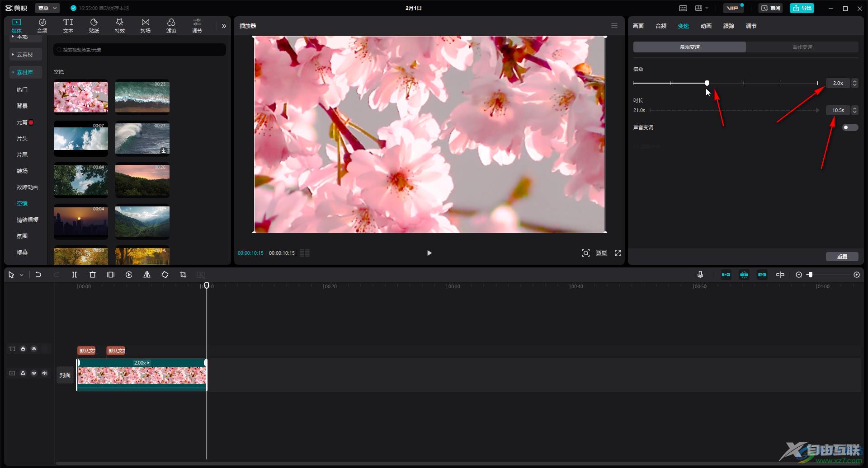Viewport: 868px width, 468px height.
Task: Toggle lock on the text track
Action: [23, 349]
